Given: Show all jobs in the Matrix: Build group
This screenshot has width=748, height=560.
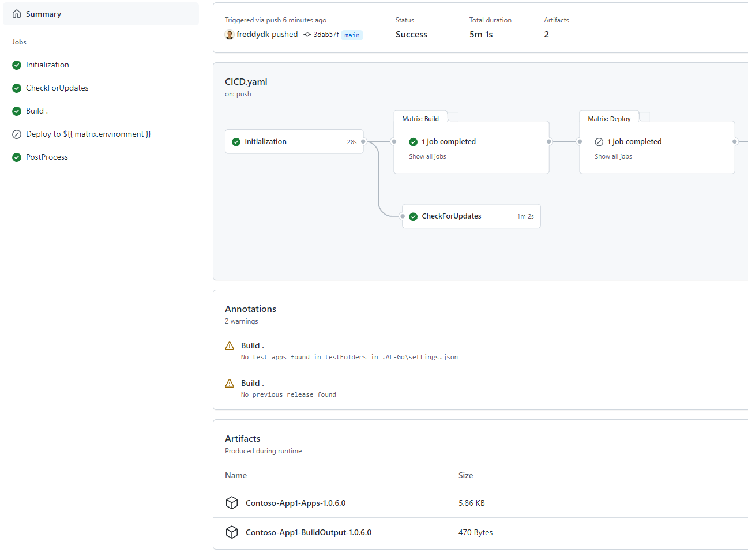Looking at the screenshot, I should pos(427,156).
